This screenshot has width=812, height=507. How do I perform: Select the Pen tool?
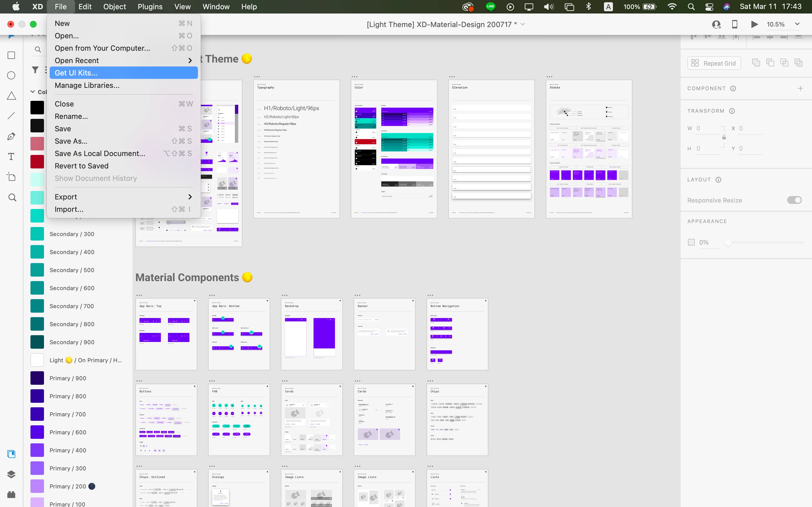[x=11, y=137]
